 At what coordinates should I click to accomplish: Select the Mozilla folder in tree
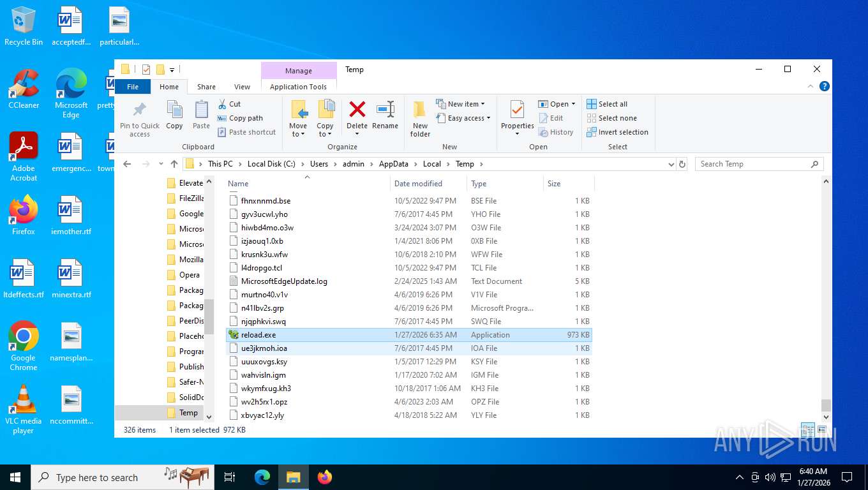pos(184,260)
